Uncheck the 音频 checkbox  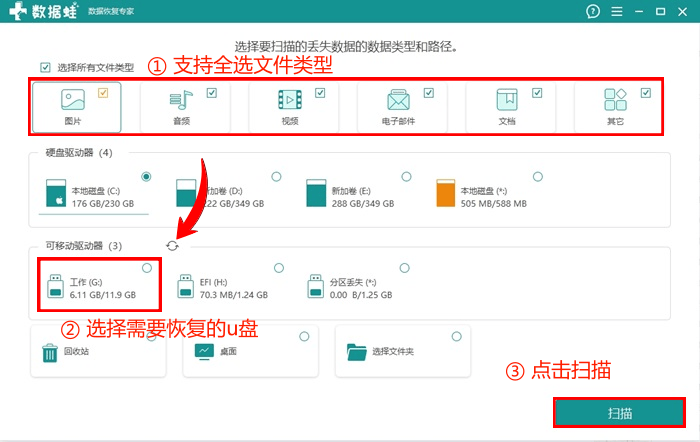pyautogui.click(x=212, y=93)
